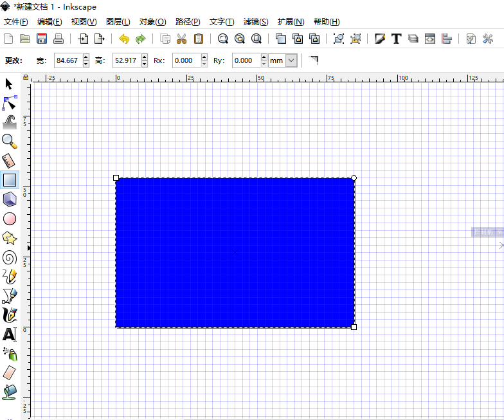Open the 帮助(H) menu
This screenshot has height=420, width=504.
tap(327, 22)
